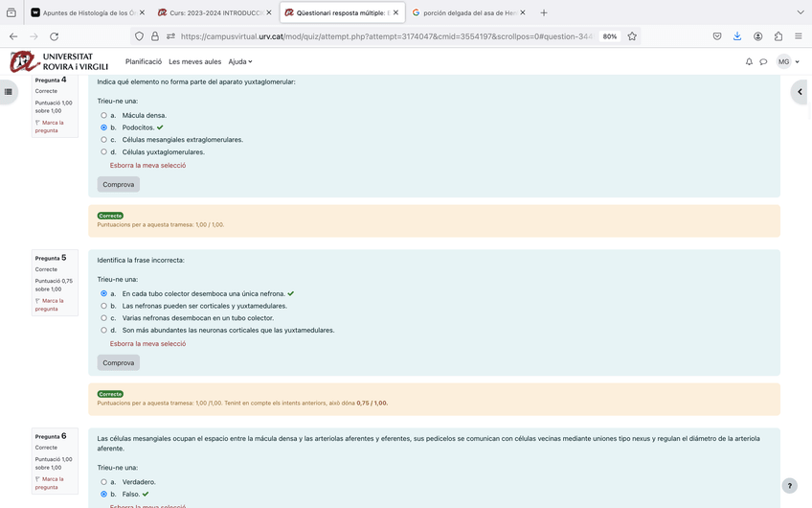This screenshot has width=812, height=508.
Task: Click the campusvirtual.urv.cat address bar
Action: pyautogui.click(x=386, y=36)
